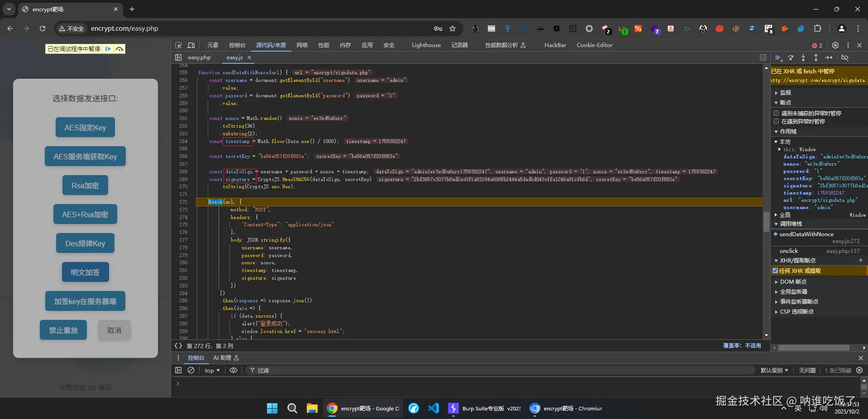Click the AES固定Key button

click(85, 128)
